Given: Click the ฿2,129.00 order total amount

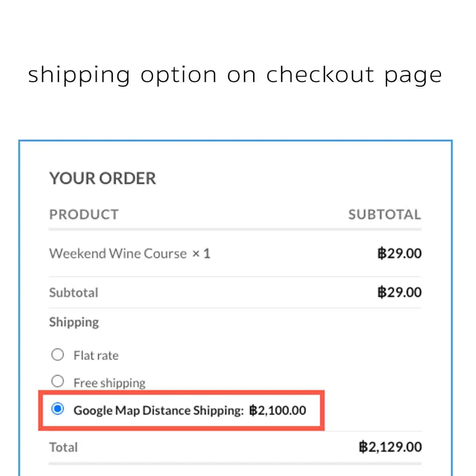Looking at the screenshot, I should click(x=390, y=447).
